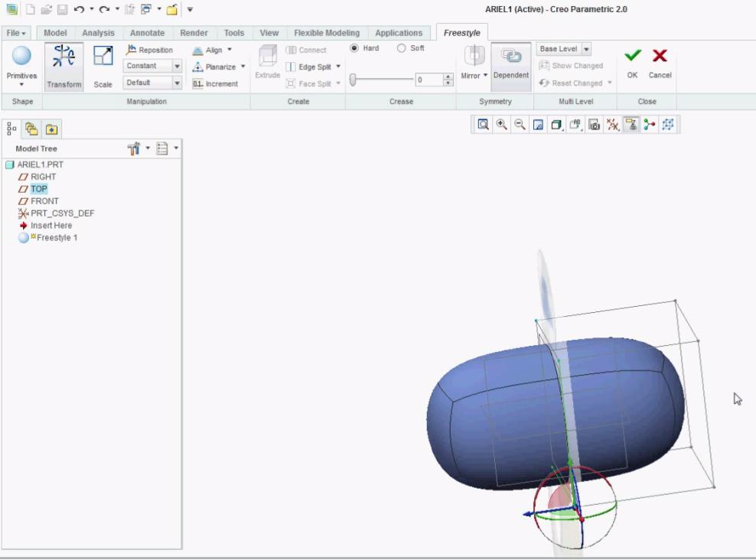This screenshot has width=756, height=560.
Task: Toggle the control mesh display icon
Action: coord(668,125)
